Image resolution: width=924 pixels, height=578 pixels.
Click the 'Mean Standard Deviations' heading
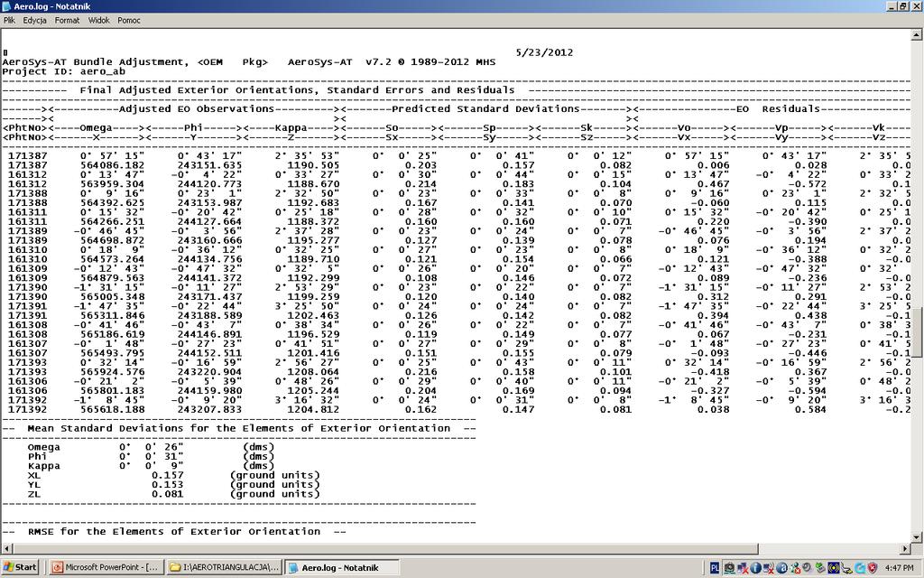tap(238, 428)
